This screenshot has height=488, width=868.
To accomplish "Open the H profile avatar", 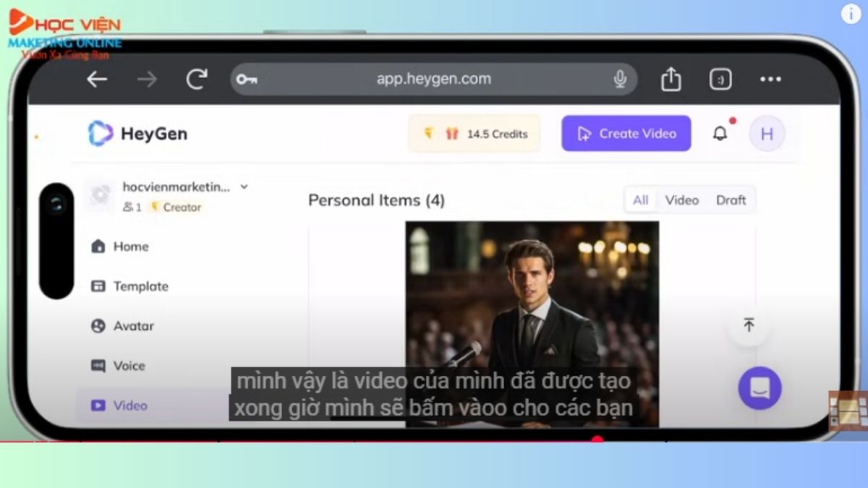I will tap(767, 134).
